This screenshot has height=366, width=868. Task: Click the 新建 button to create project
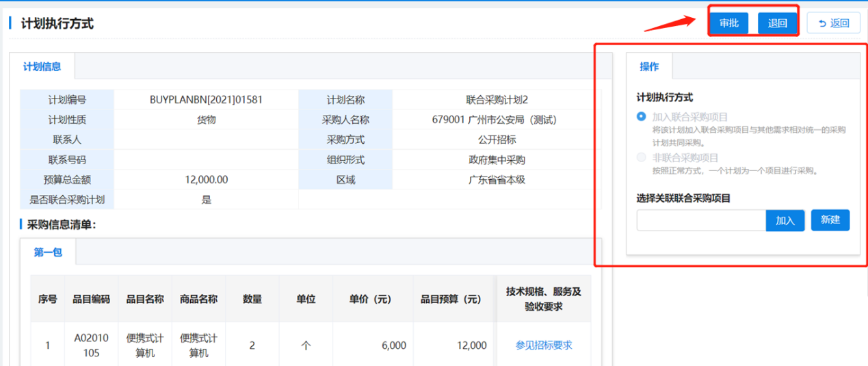[x=830, y=220]
